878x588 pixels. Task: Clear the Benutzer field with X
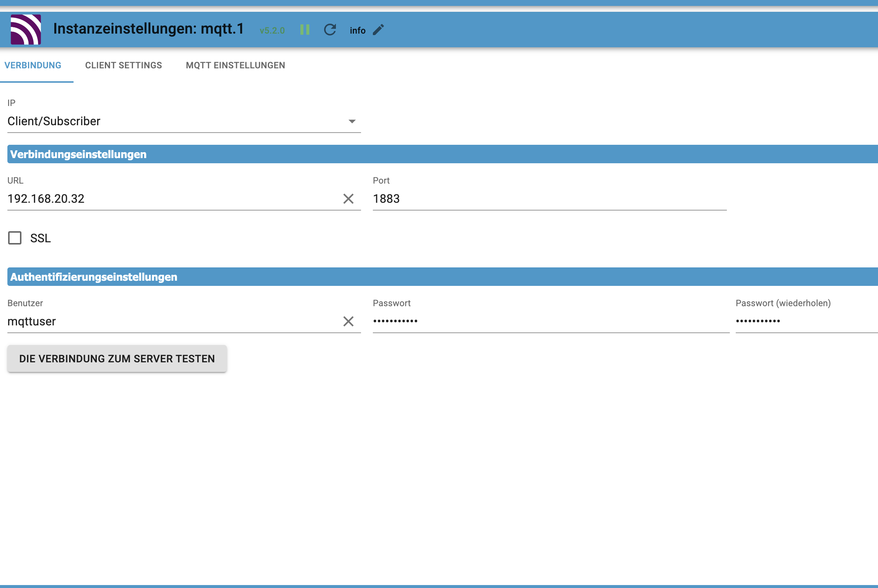pyautogui.click(x=348, y=321)
